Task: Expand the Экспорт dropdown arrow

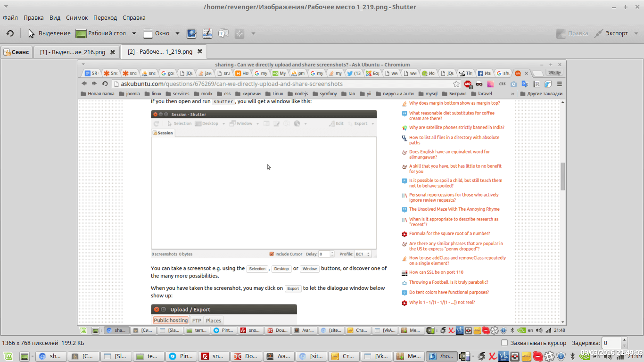Action: pyautogui.click(x=635, y=33)
